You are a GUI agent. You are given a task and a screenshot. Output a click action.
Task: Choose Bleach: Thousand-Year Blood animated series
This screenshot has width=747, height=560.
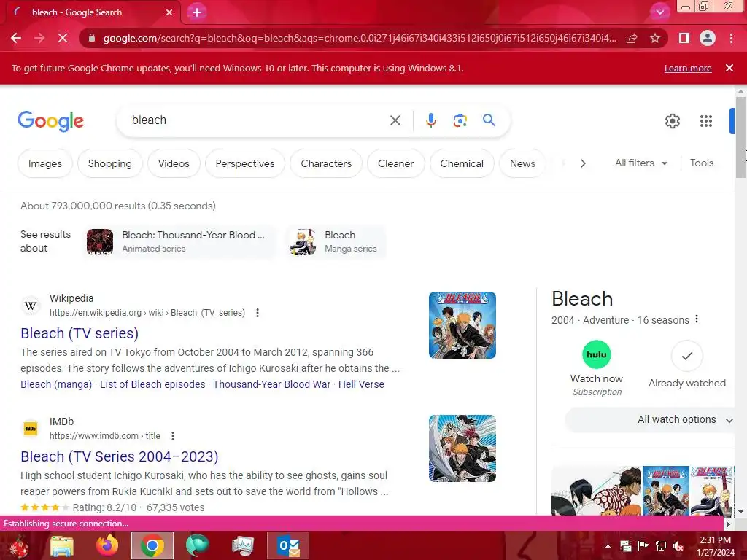point(179,242)
